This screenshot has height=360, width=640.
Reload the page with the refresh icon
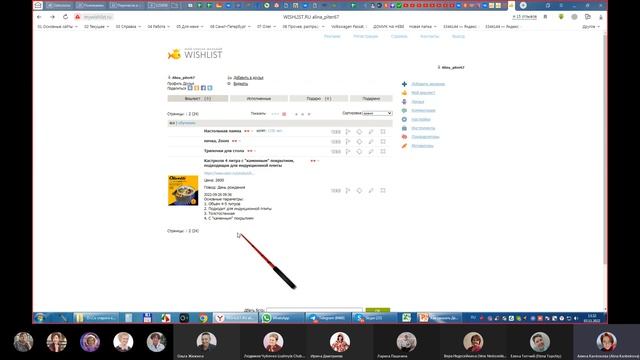click(65, 17)
